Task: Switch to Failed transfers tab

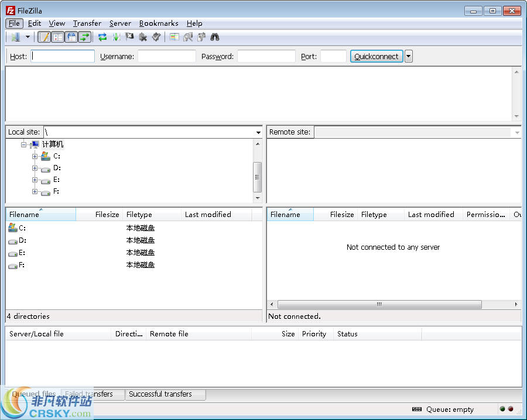Action: [x=93, y=394]
